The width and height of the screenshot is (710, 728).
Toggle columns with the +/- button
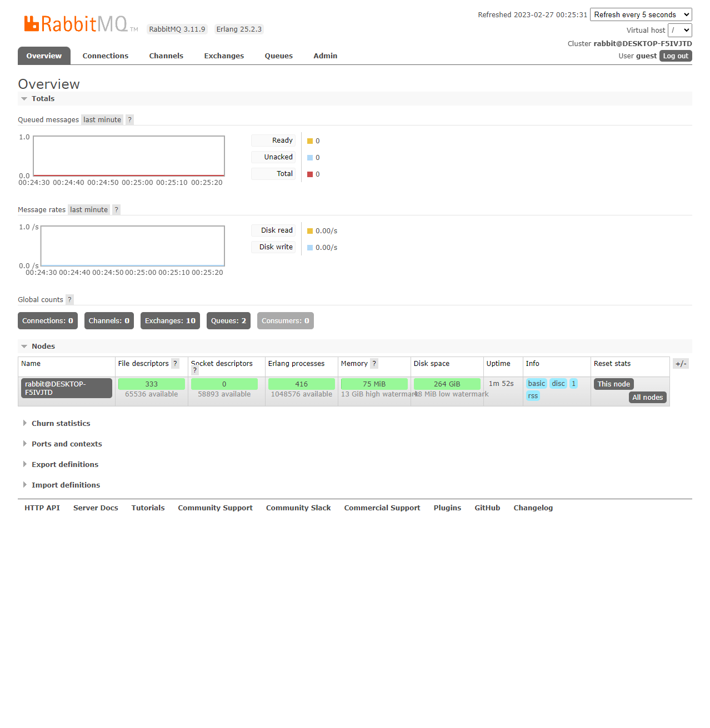[681, 364]
